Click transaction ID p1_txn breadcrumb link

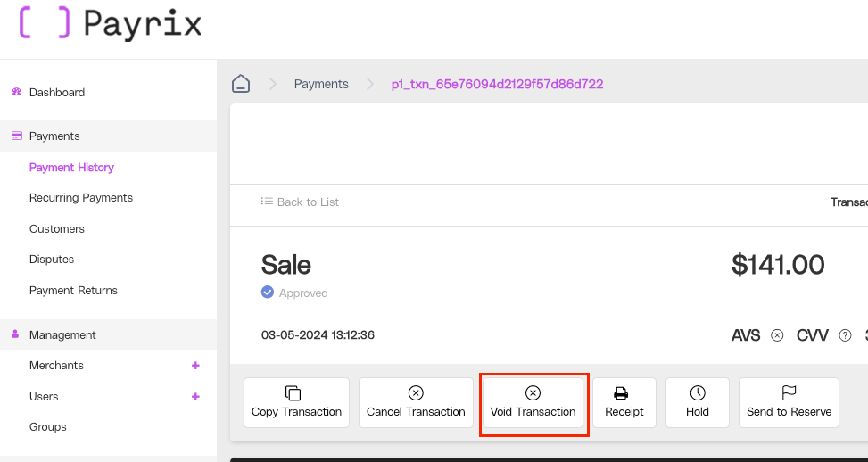click(x=497, y=84)
